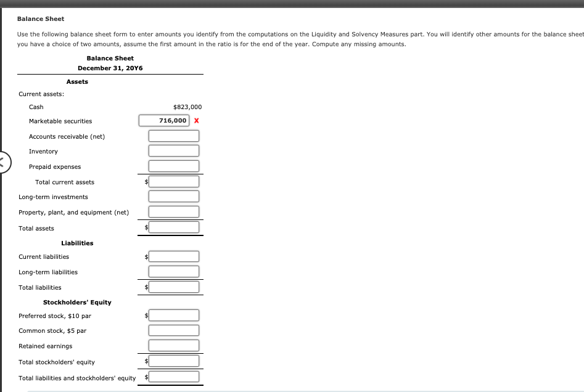Click the Common stock, $5 par field

(x=174, y=330)
